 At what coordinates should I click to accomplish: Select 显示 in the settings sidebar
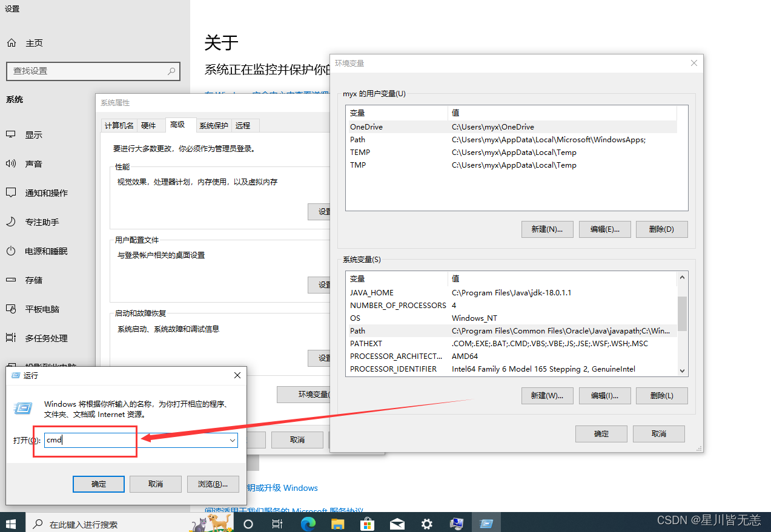pyautogui.click(x=34, y=135)
